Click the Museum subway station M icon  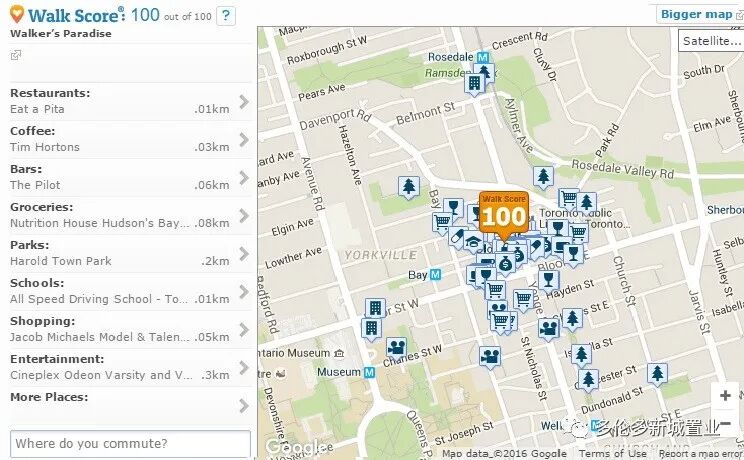(369, 373)
